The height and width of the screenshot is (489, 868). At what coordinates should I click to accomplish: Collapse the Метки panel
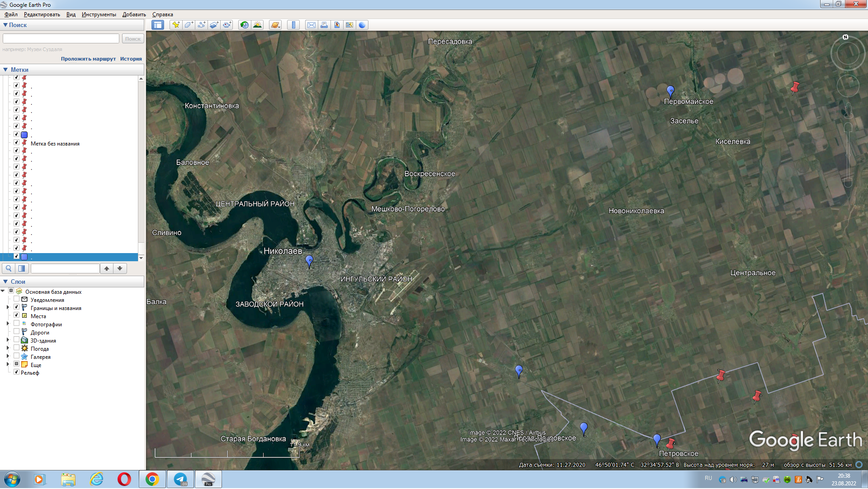pos(5,70)
